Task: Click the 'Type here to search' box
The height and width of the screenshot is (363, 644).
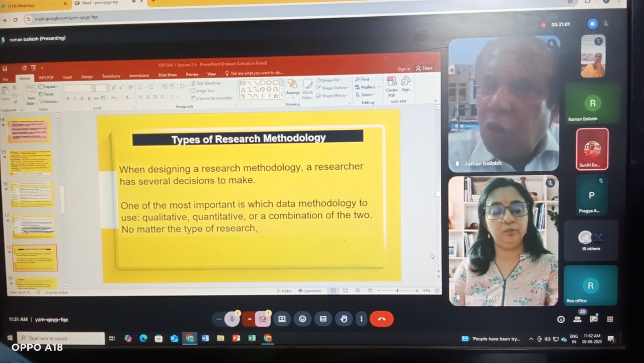Action: coord(61,338)
